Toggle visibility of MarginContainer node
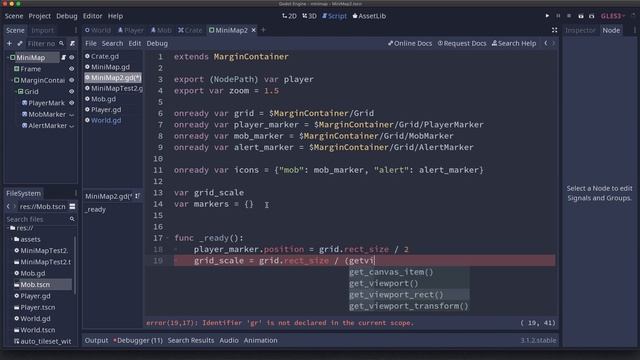 72,80
